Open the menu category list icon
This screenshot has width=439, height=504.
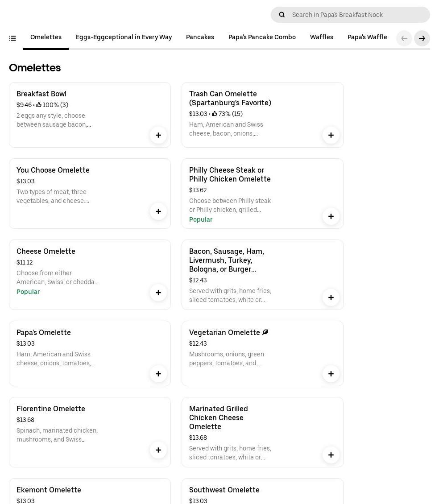click(12, 38)
